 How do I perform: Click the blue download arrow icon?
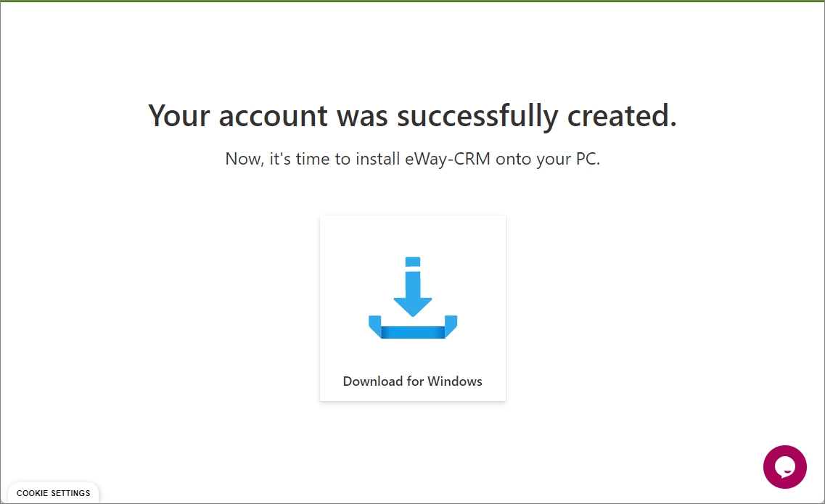click(412, 298)
